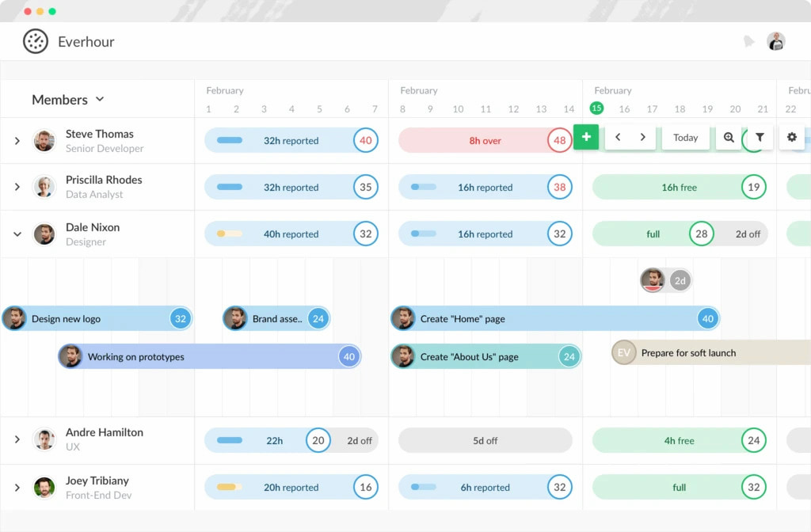
Task: Click the Today button
Action: (x=685, y=137)
